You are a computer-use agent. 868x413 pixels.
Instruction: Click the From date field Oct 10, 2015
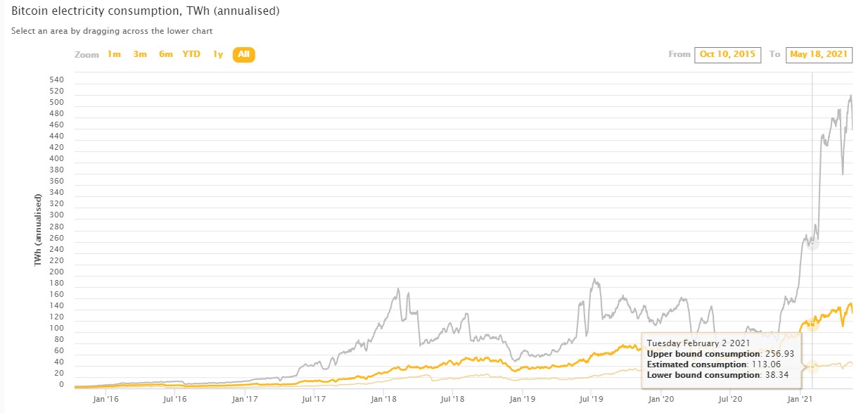pyautogui.click(x=727, y=55)
